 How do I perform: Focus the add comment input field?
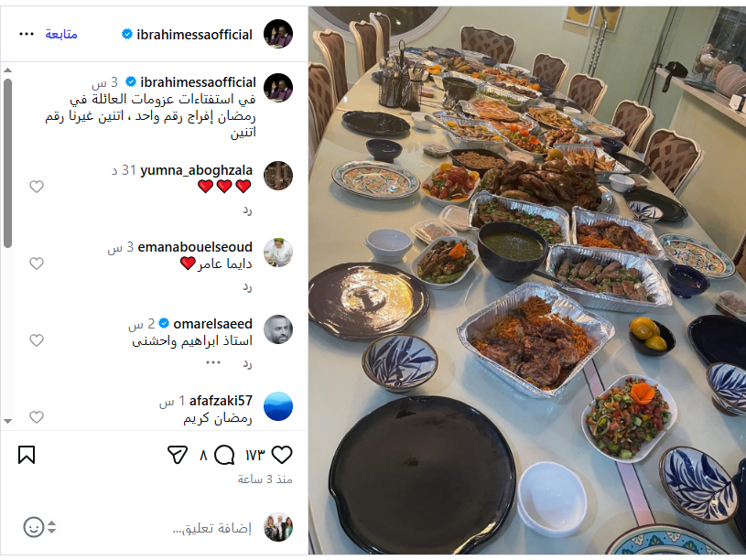pyautogui.click(x=211, y=528)
